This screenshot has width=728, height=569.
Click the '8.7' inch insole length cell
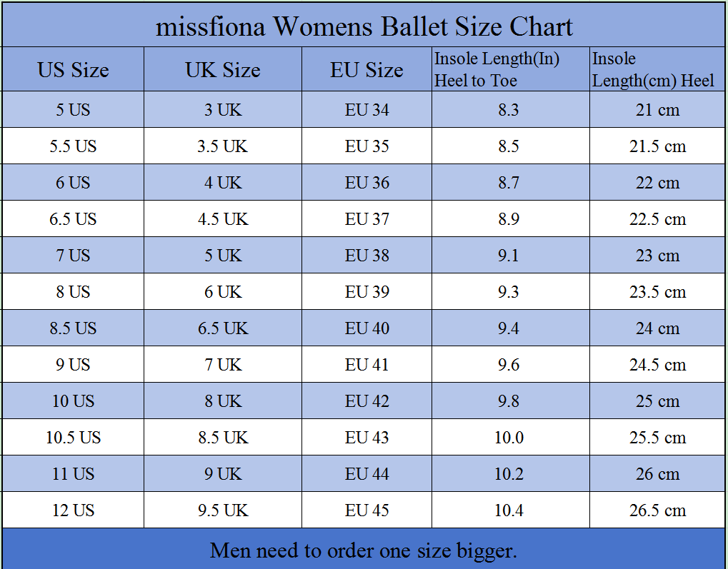(x=509, y=183)
